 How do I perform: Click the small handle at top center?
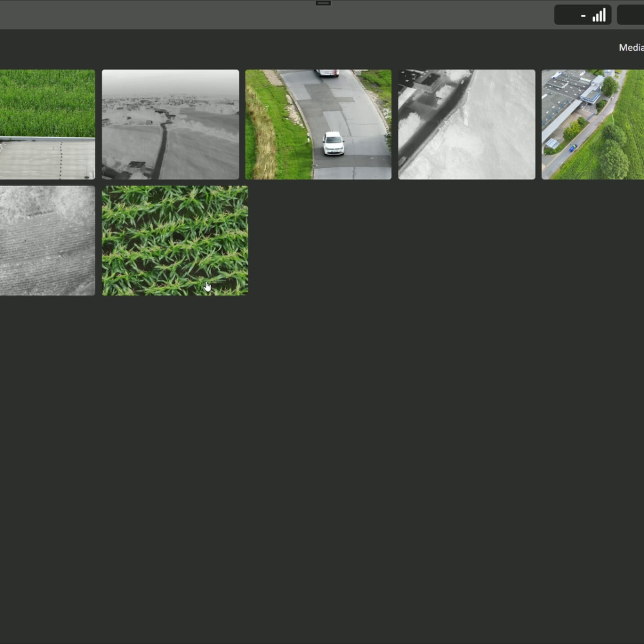coord(323,3)
